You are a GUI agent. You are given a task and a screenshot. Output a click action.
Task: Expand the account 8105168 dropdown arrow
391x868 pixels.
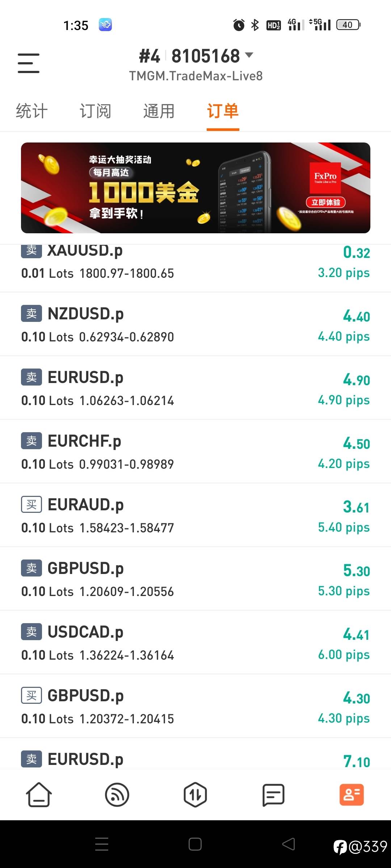coord(249,55)
